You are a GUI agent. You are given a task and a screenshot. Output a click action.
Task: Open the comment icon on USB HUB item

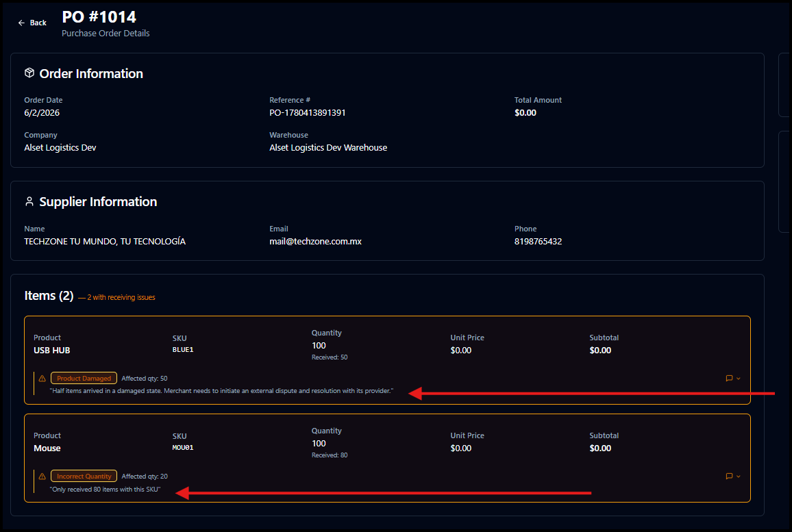pyautogui.click(x=729, y=378)
